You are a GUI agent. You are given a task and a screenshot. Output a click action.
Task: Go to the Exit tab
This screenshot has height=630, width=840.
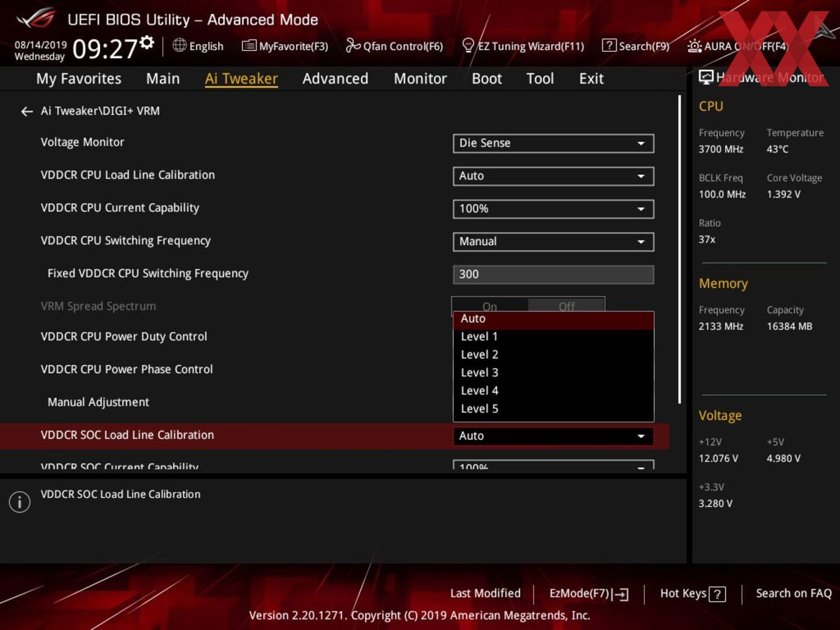click(x=591, y=78)
